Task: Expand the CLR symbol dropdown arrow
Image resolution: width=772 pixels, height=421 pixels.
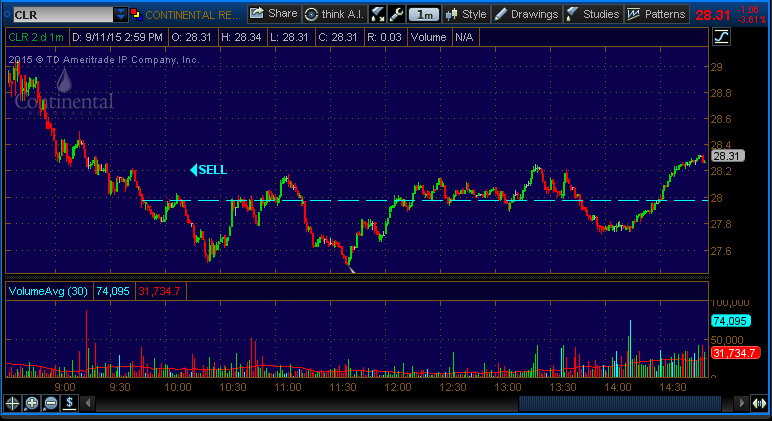Action: 121,14
